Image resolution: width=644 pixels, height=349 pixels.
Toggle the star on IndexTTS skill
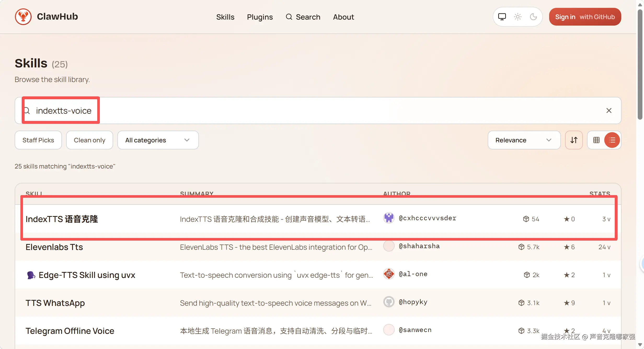[x=566, y=219]
